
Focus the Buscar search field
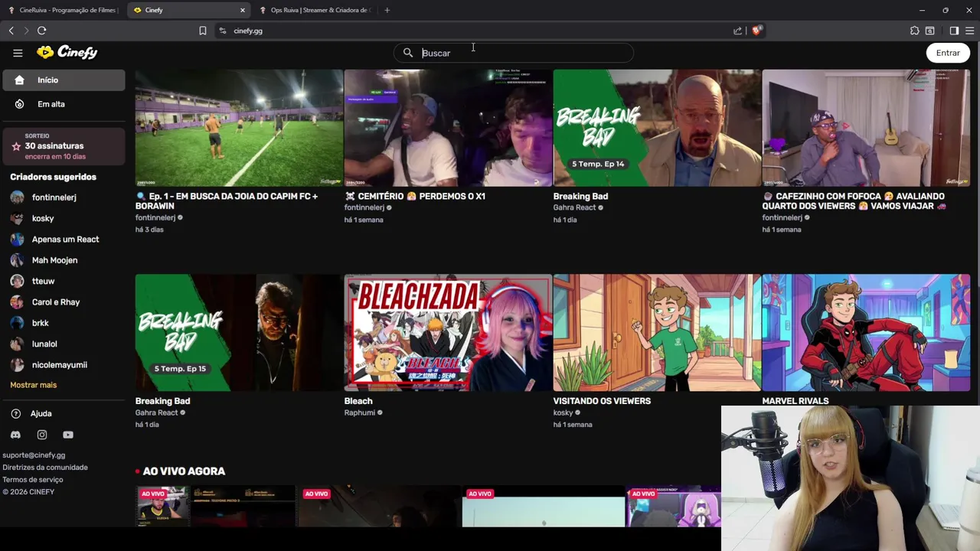pos(514,53)
